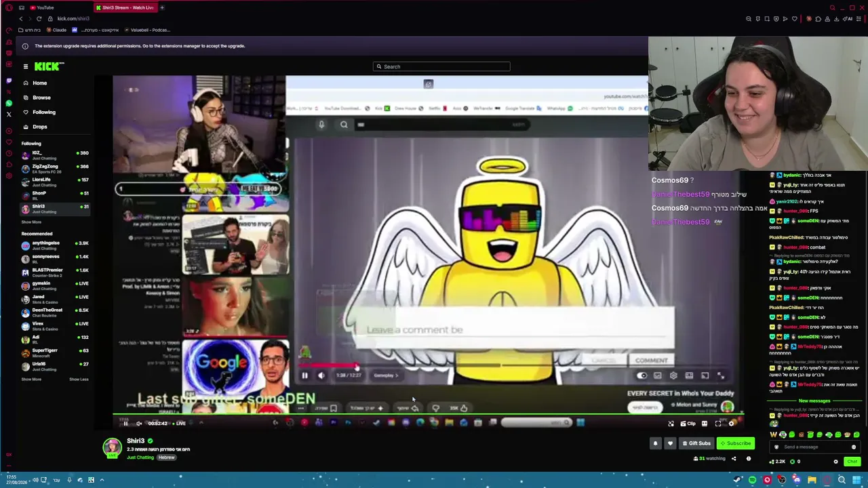The width and height of the screenshot is (868, 488).
Task: Open IGZ_ channel from Following list
Action: pyautogui.click(x=56, y=155)
